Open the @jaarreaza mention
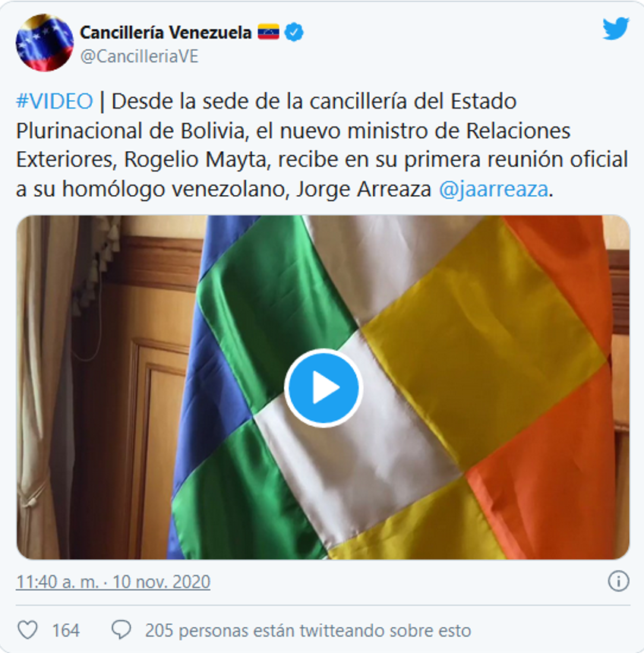644x653 pixels. click(494, 190)
